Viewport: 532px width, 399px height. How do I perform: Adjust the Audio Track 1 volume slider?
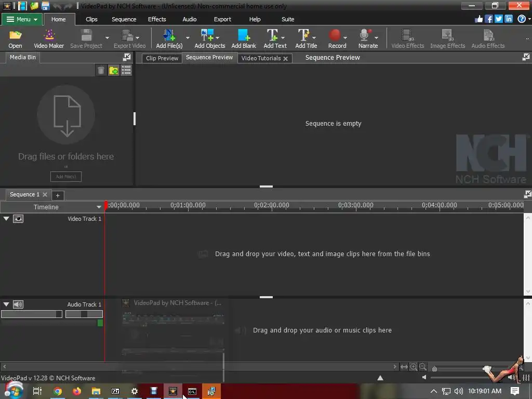[32, 314]
